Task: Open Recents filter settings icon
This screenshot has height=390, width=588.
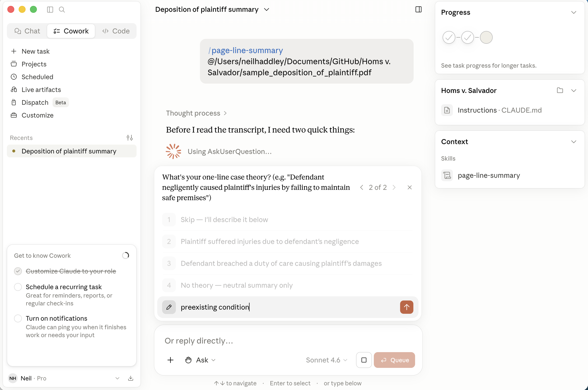Action: point(129,138)
